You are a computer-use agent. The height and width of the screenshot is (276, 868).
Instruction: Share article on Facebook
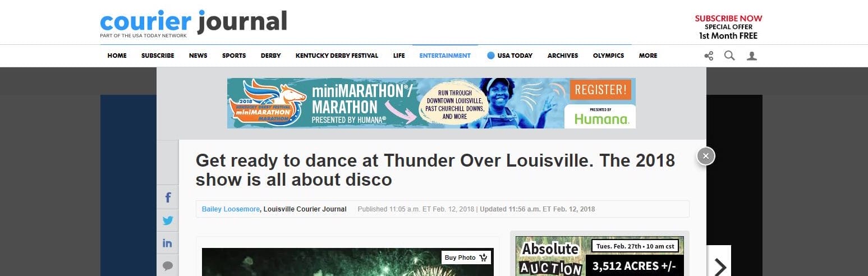[x=167, y=197]
